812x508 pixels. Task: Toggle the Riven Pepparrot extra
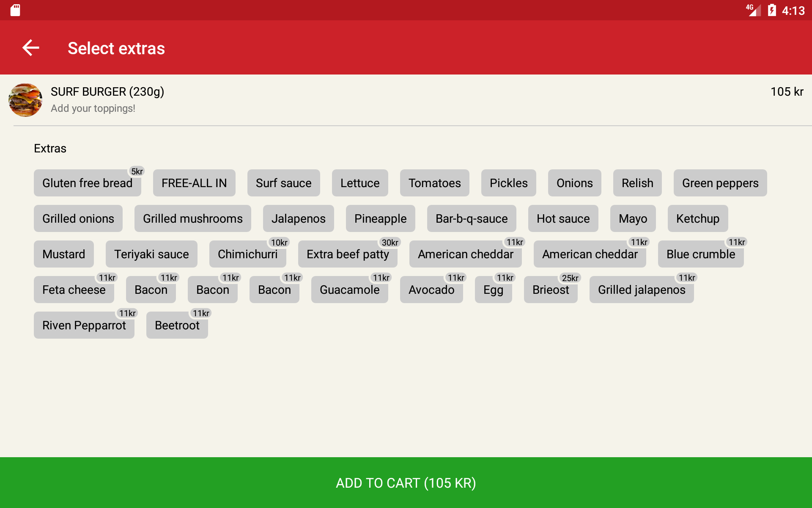pyautogui.click(x=84, y=325)
